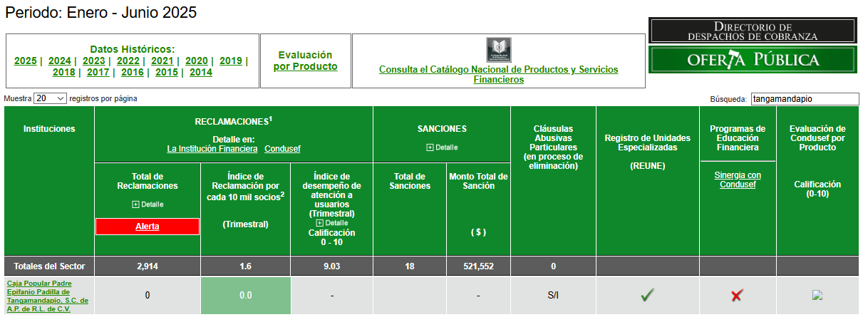This screenshot has width=868, height=327.
Task: Click the red Alerta button
Action: pyautogui.click(x=148, y=227)
